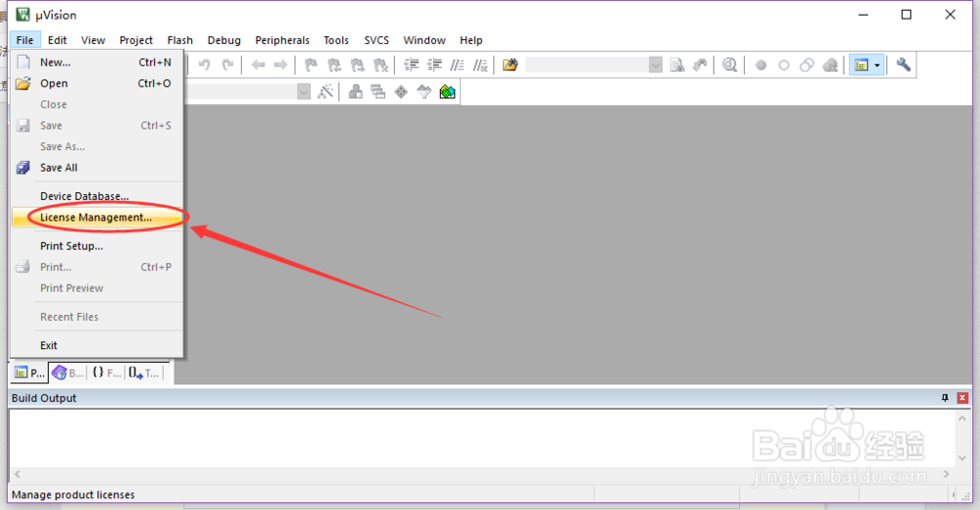Click the Manage Run-Time Environment diamond icon
The height and width of the screenshot is (510, 980).
pos(401,92)
